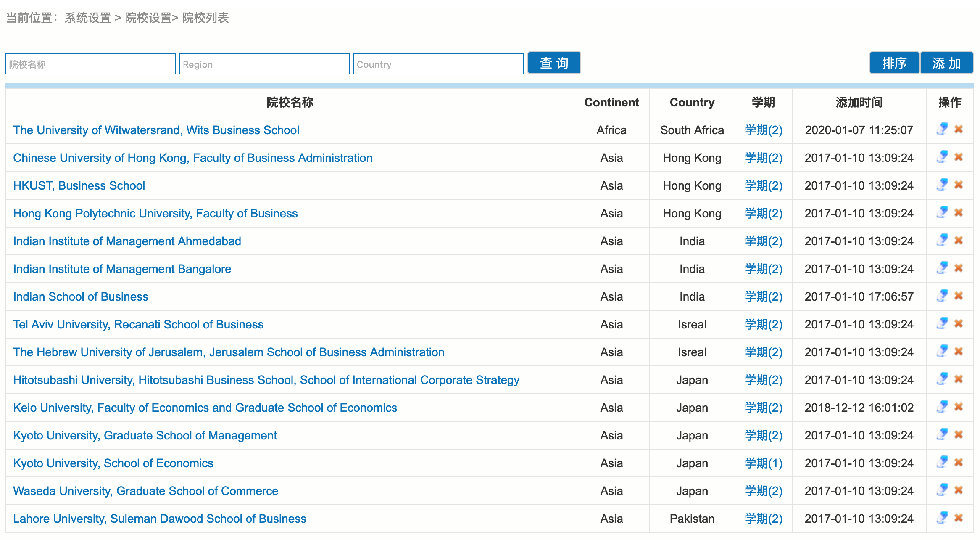Open Hebrew University of Jerusalem link
Viewport: 980px width, 540px height.
(x=228, y=352)
